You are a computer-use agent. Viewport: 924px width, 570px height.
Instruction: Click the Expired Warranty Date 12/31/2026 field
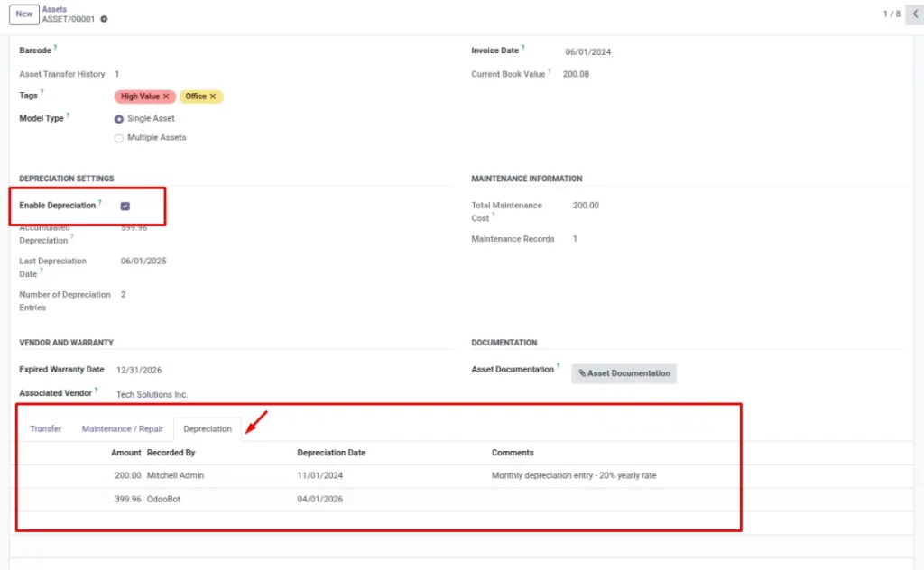139,370
